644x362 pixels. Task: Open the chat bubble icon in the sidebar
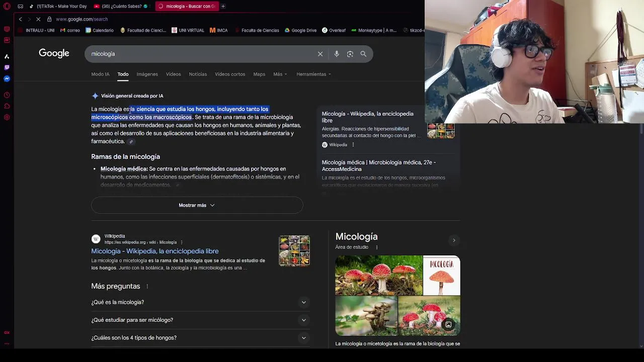7,106
